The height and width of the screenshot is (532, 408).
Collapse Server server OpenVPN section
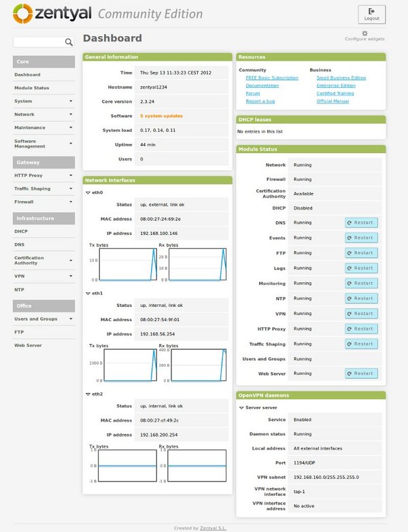[x=241, y=408]
